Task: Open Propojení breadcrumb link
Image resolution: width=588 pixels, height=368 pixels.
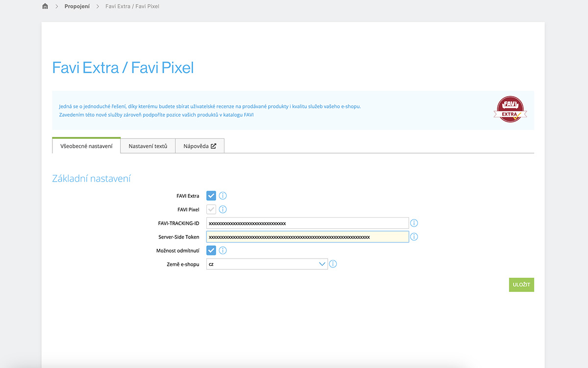Action: [x=77, y=6]
